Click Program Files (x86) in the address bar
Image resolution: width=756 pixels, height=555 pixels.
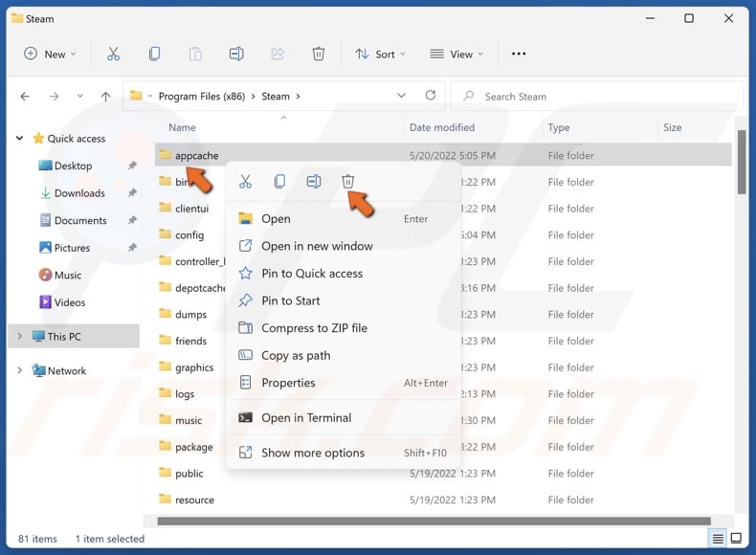click(x=202, y=97)
